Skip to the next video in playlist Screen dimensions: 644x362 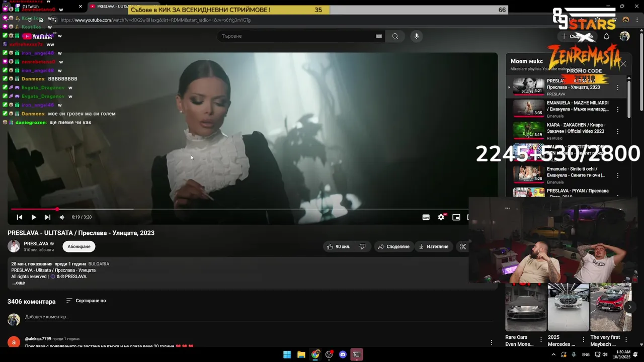click(47, 217)
